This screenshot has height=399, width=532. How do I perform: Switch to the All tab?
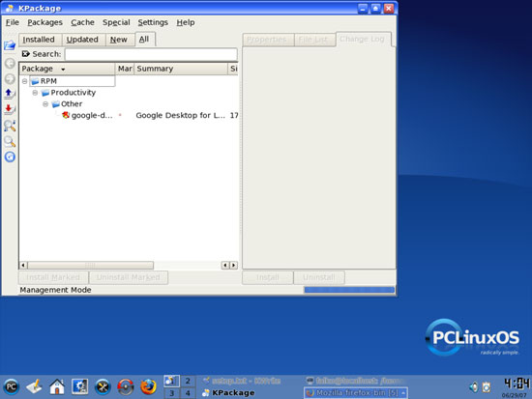[x=144, y=39]
